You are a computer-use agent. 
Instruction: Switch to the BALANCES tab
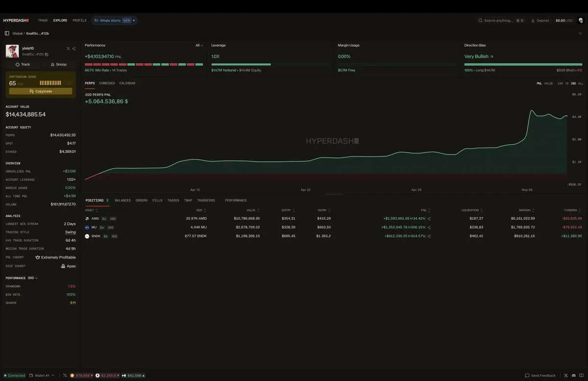click(122, 201)
